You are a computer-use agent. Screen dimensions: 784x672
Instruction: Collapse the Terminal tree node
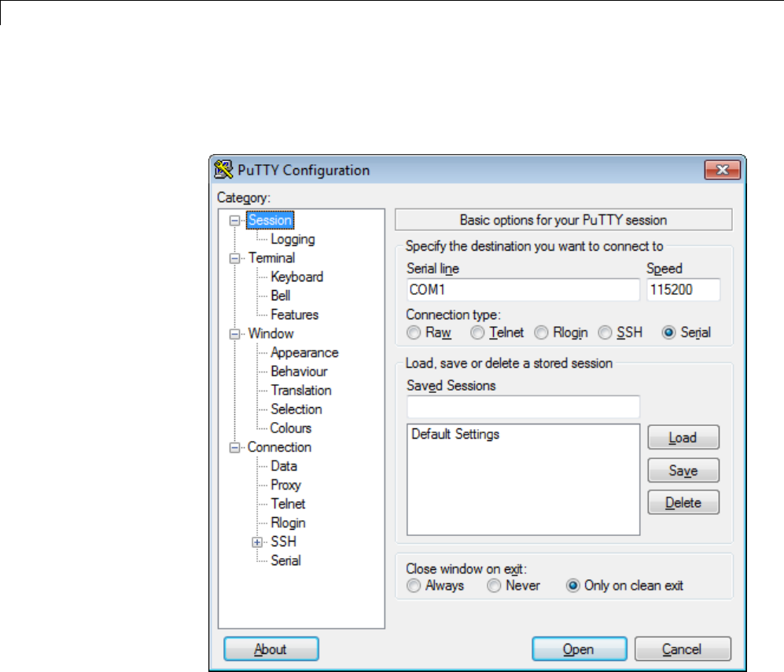[234, 259]
